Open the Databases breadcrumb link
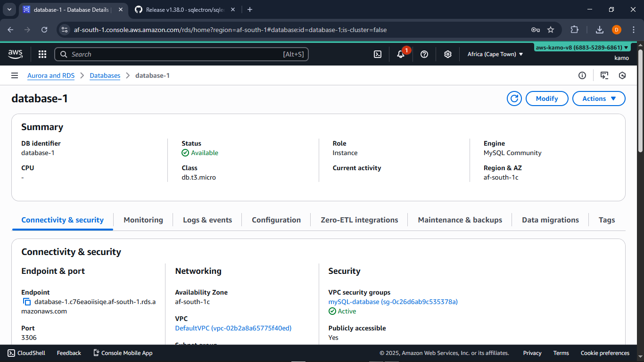The image size is (644, 362). pos(105,75)
